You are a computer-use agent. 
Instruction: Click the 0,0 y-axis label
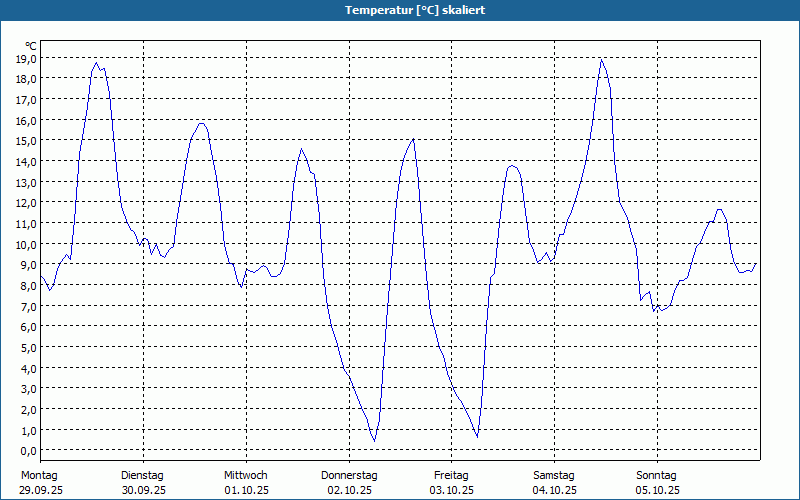point(28,451)
